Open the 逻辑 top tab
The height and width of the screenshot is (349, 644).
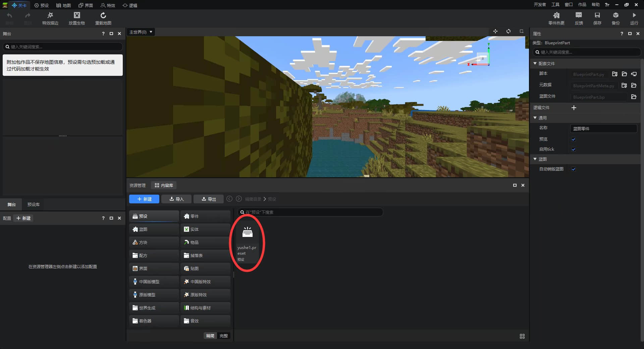click(130, 5)
